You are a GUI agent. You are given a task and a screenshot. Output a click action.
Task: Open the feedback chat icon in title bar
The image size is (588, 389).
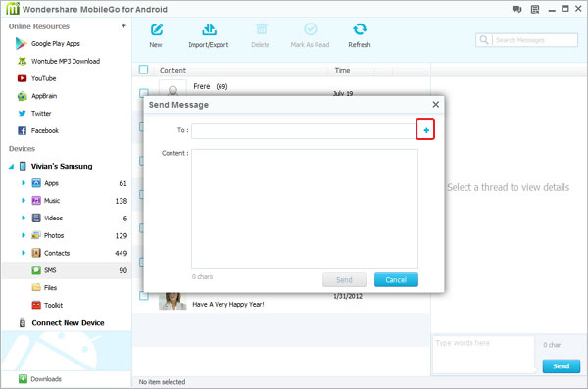click(x=516, y=10)
